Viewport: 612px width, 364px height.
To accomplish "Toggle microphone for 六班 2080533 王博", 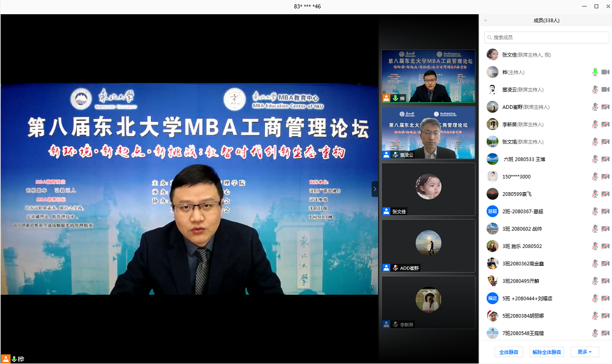I will [595, 159].
